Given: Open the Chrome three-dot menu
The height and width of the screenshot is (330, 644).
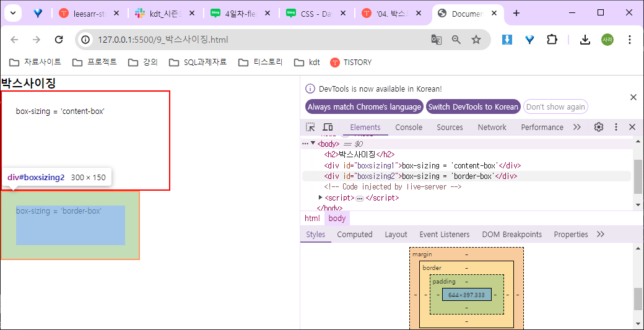Looking at the screenshot, I should click(x=630, y=40).
